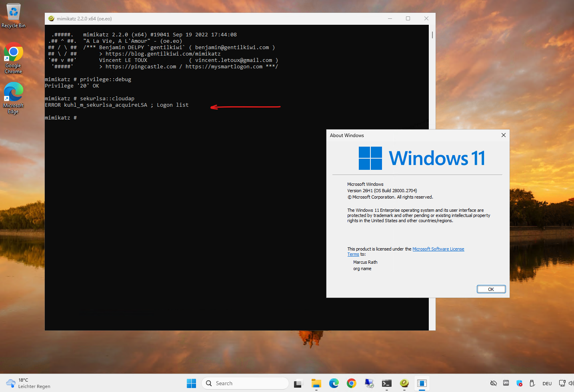Open the Windows Start menu
This screenshot has width=574, height=392.
point(191,383)
